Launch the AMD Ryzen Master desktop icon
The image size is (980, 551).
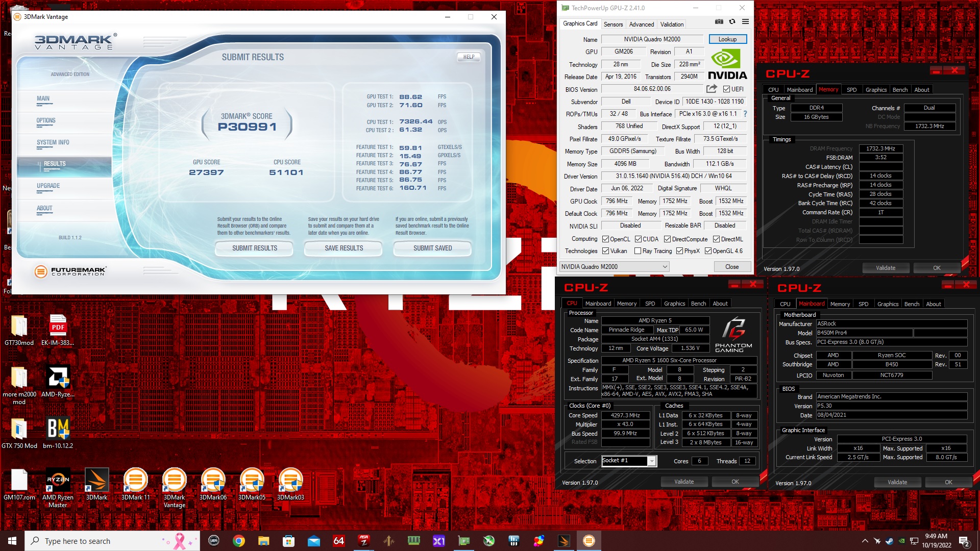pyautogui.click(x=58, y=488)
